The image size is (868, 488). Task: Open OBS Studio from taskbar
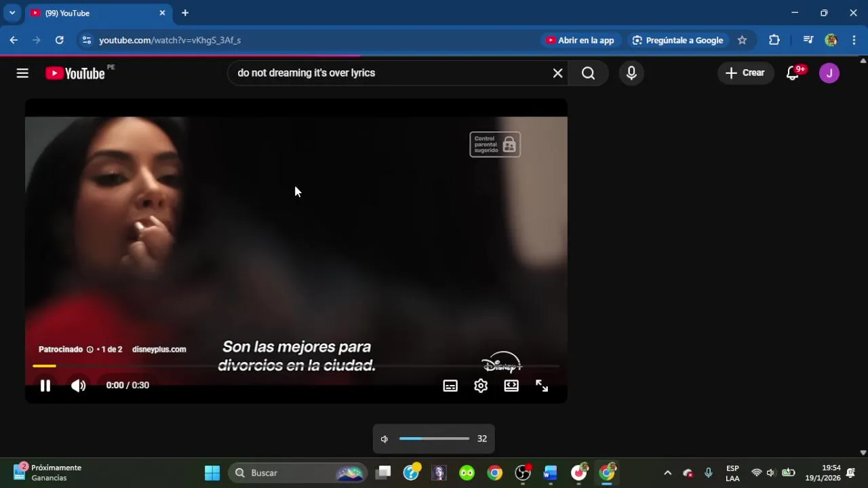click(x=523, y=473)
